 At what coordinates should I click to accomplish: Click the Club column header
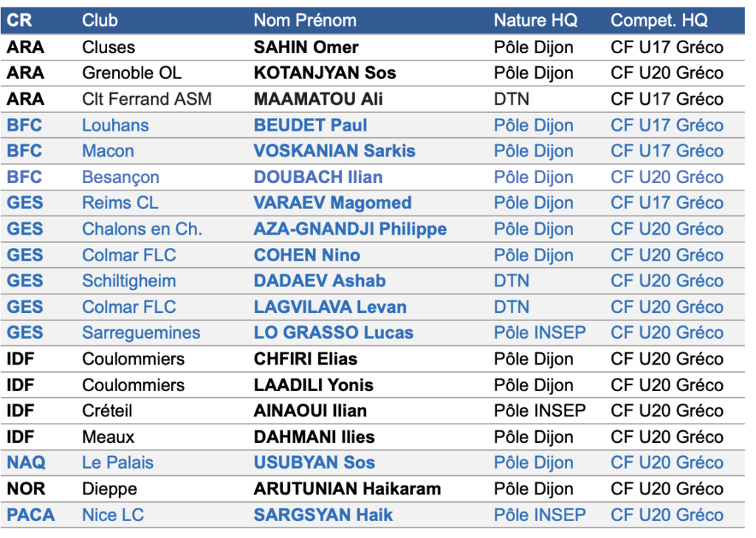tap(100, 20)
